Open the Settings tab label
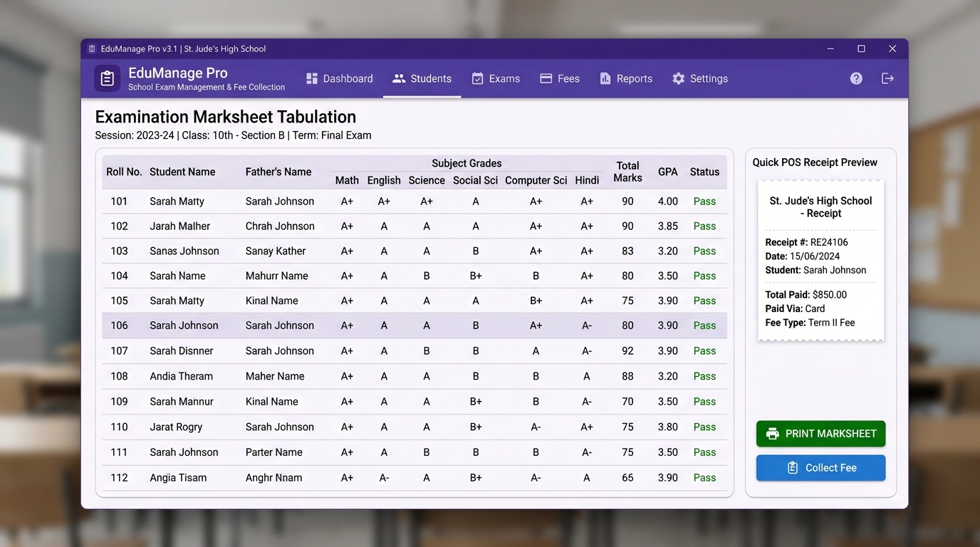 point(709,78)
